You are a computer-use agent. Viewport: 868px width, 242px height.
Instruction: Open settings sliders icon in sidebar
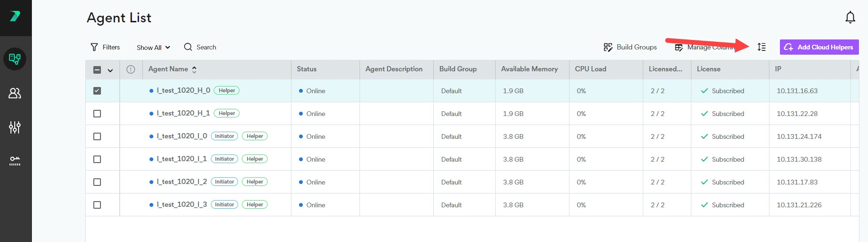[x=15, y=127]
